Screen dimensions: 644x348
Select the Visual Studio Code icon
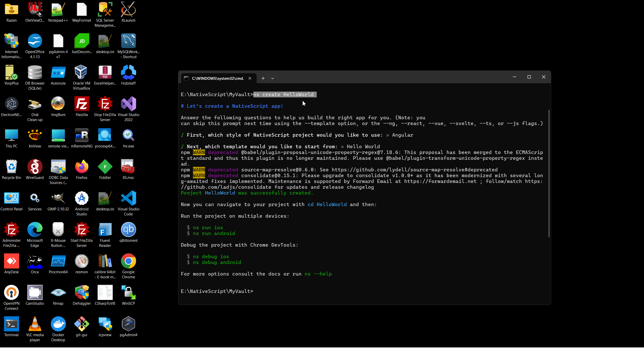pyautogui.click(x=128, y=199)
